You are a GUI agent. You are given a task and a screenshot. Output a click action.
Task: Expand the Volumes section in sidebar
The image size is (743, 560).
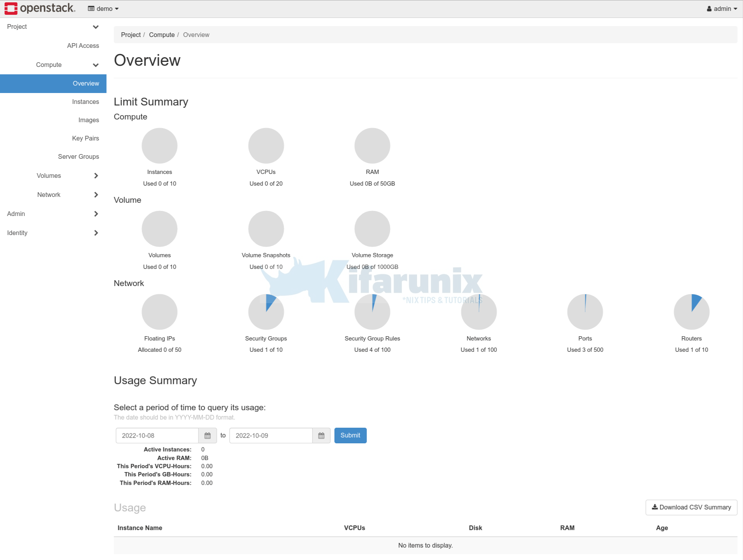96,176
